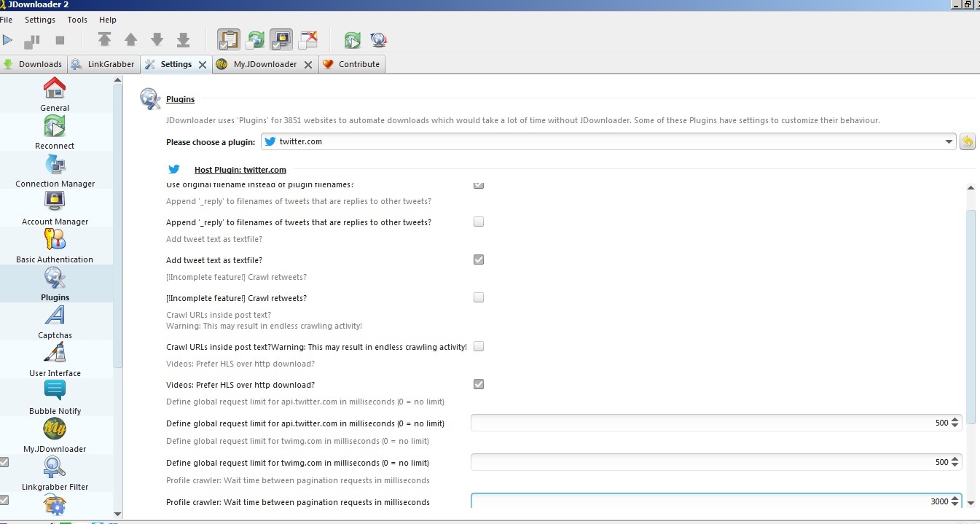The image size is (980, 524).
Task: Open Basic Authentication settings
Action: pyautogui.click(x=55, y=246)
